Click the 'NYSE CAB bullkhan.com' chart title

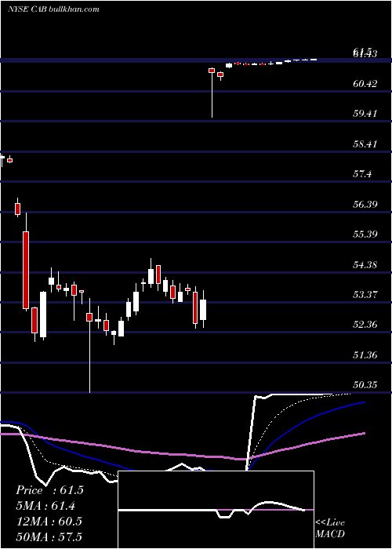click(53, 9)
